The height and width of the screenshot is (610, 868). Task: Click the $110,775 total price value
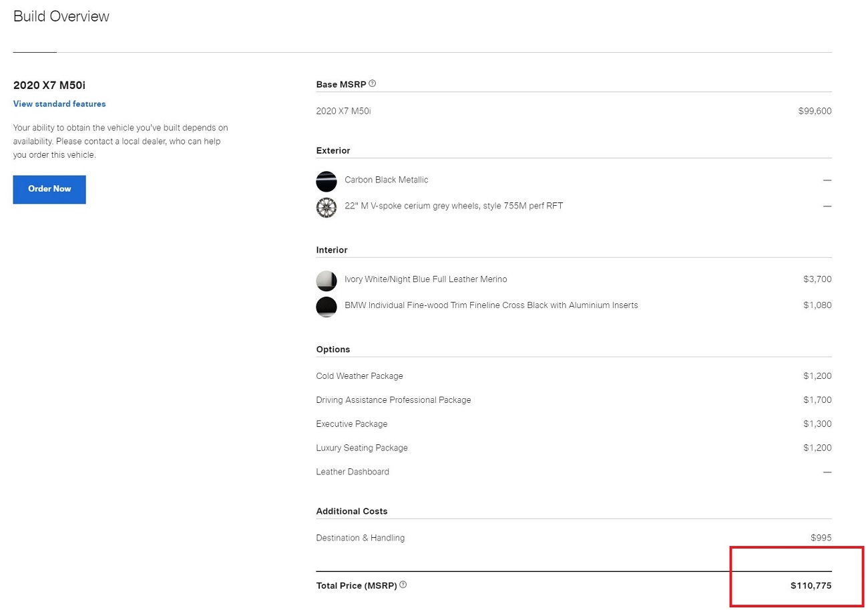click(x=811, y=586)
